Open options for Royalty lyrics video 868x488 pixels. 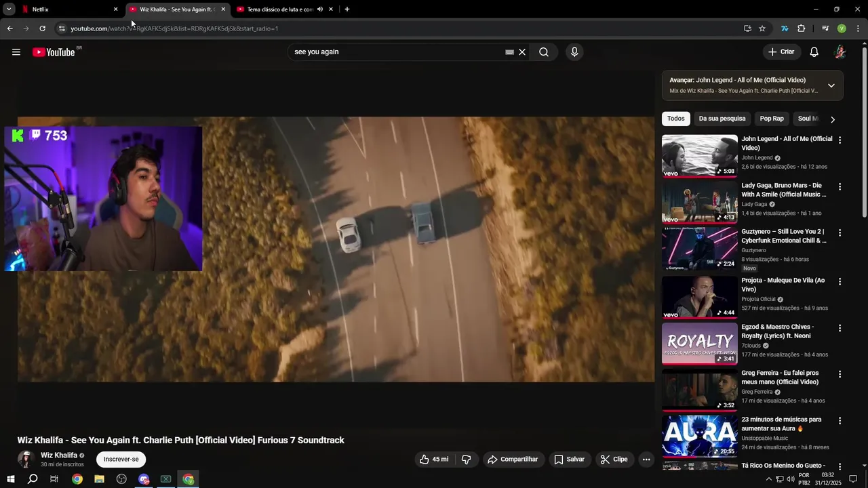(x=840, y=328)
